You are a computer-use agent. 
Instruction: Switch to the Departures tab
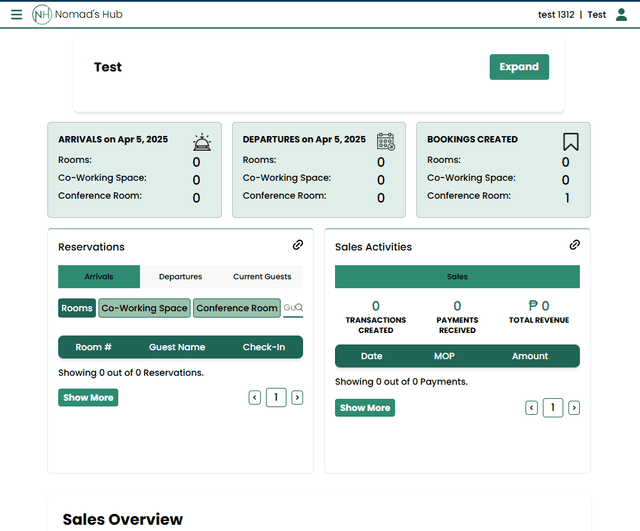coord(180,277)
